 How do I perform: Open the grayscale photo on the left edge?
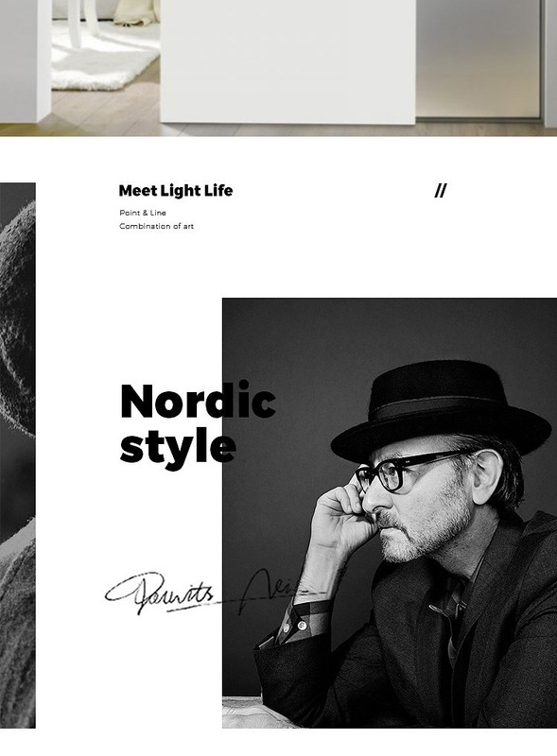click(x=17, y=455)
